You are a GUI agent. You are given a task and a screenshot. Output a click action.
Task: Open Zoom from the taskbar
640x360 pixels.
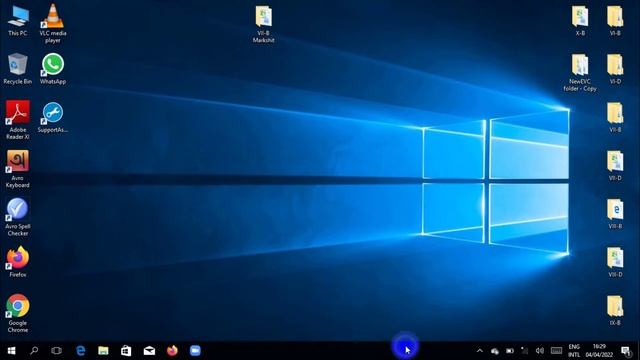pyautogui.click(x=195, y=351)
